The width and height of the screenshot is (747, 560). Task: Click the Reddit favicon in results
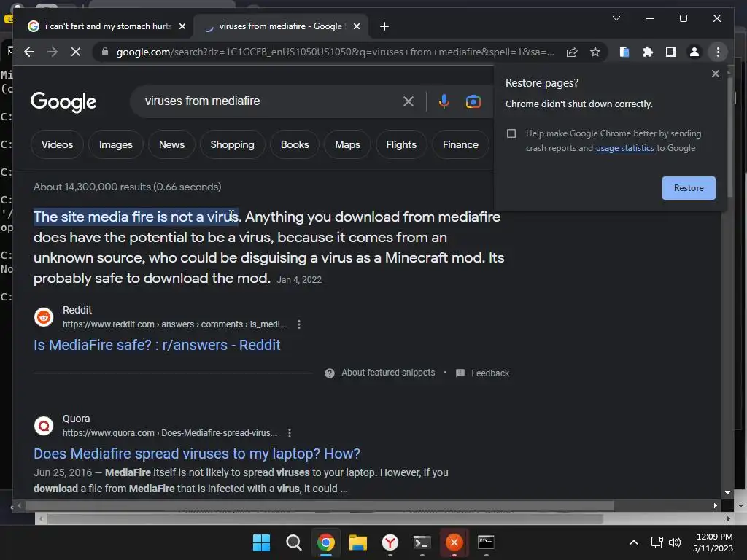coord(44,316)
